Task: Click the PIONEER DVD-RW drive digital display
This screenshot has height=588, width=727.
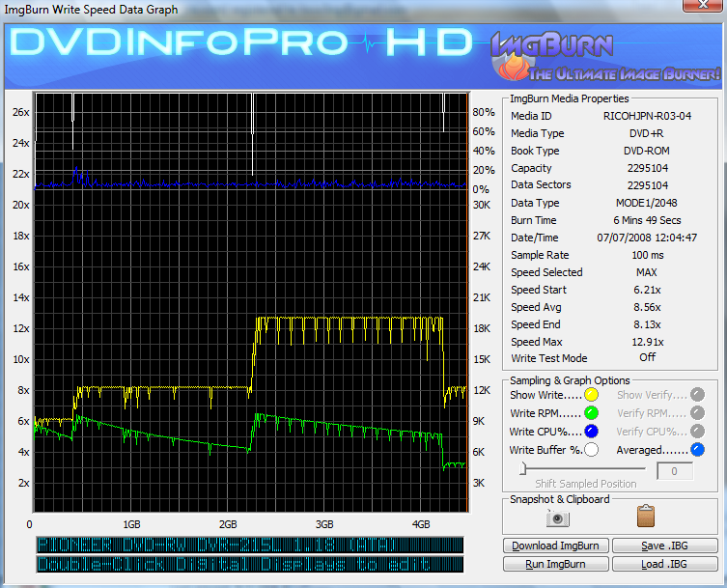Action: (250, 545)
